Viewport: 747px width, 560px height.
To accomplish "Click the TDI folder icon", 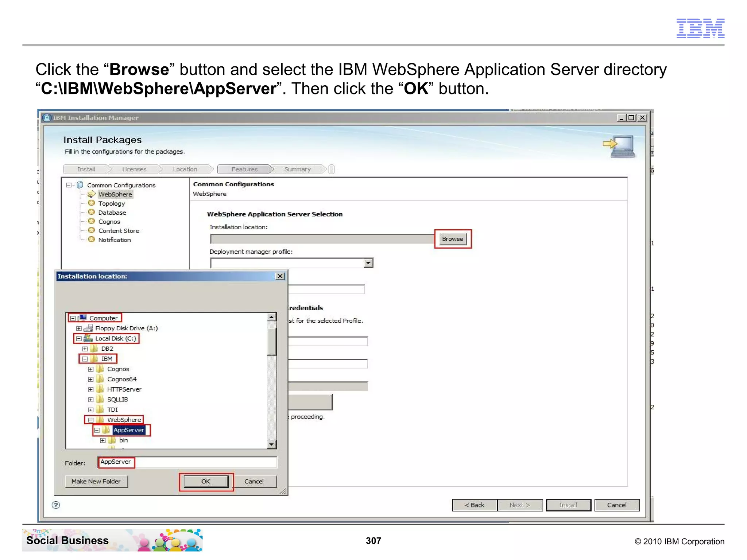I will [x=100, y=409].
